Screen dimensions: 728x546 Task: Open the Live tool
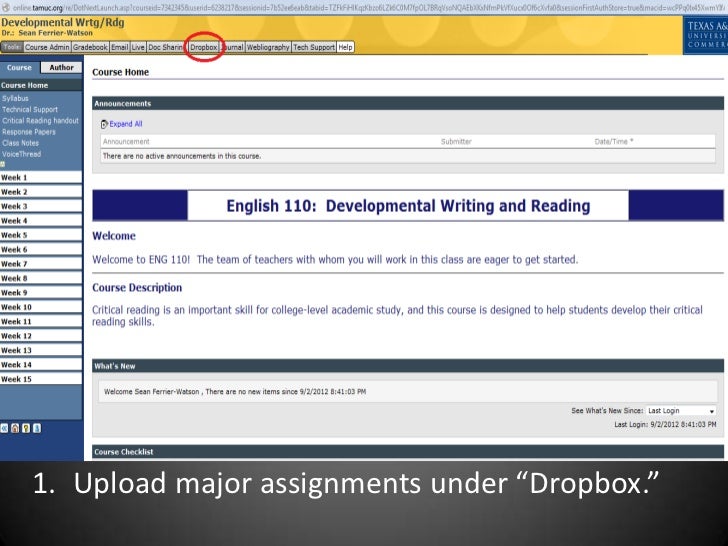138,47
